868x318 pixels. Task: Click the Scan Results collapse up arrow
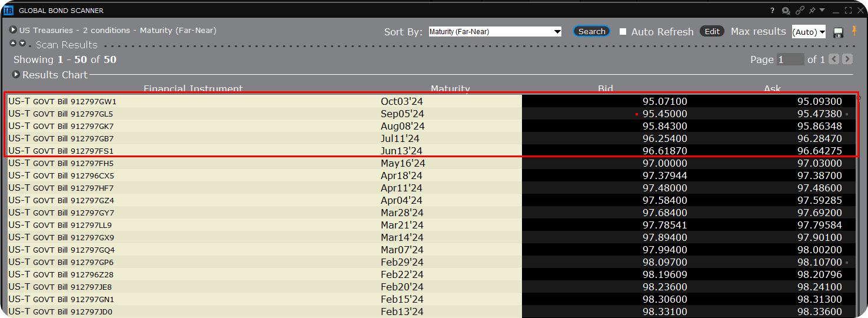[x=13, y=43]
